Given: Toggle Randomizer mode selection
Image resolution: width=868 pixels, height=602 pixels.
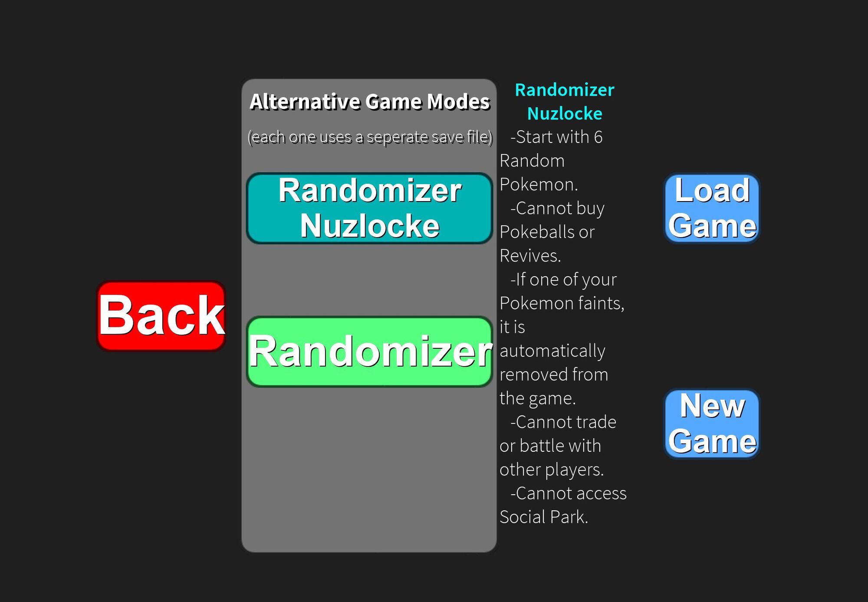Looking at the screenshot, I should tap(370, 350).
